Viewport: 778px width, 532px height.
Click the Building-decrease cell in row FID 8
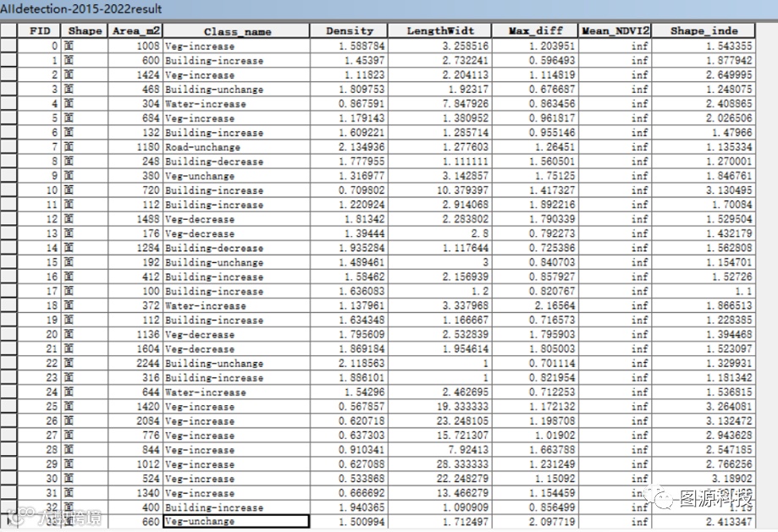coord(237,162)
